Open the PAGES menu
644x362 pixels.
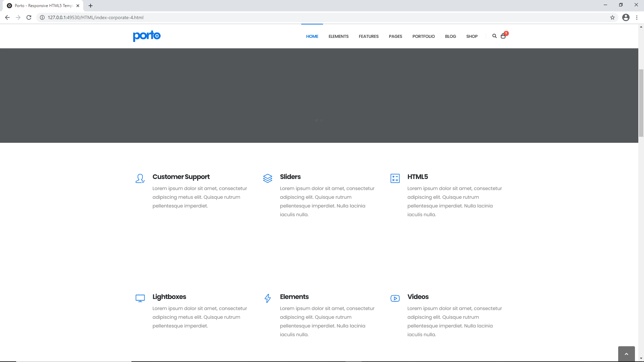[395, 36]
